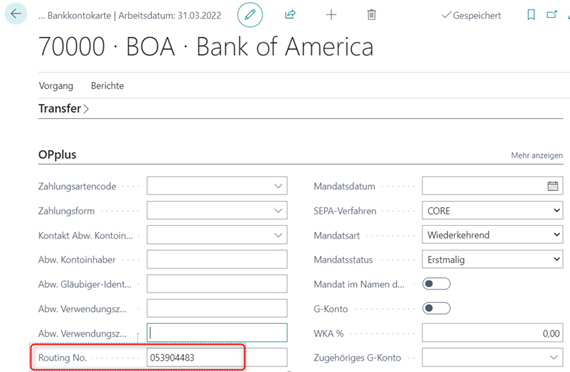Click the bookmark icon
This screenshot has height=372, width=570.
click(531, 15)
